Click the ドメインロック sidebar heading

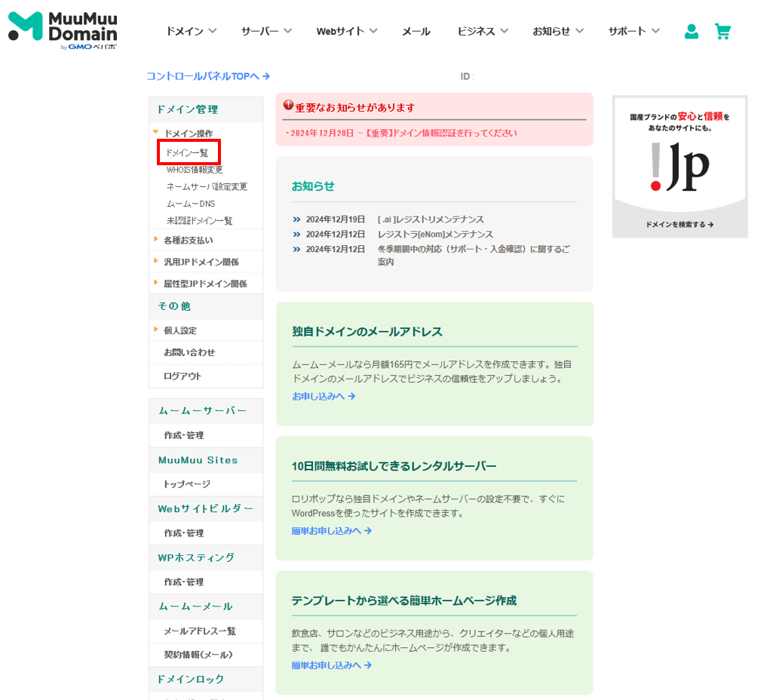pyautogui.click(x=191, y=679)
